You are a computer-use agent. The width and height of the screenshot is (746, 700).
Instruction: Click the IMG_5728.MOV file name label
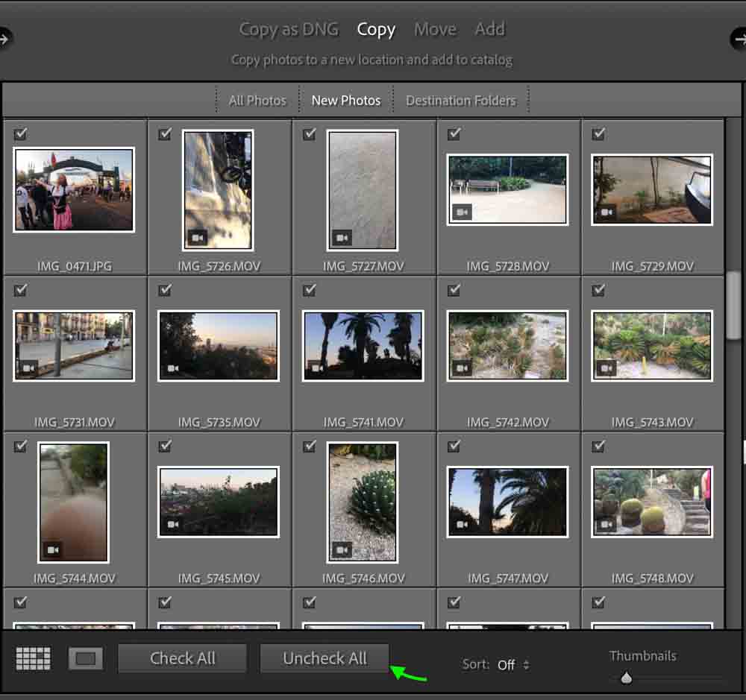507,266
